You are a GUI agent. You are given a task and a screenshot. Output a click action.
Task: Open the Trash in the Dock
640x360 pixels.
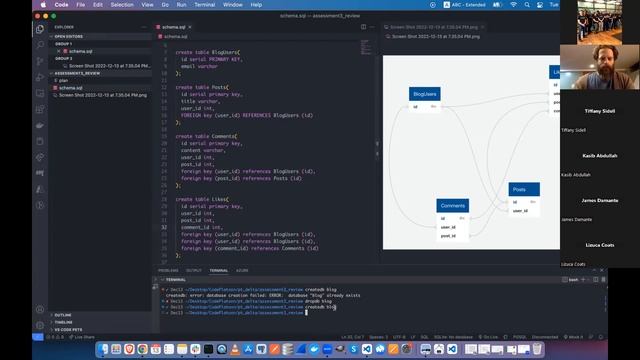[x=537, y=349]
